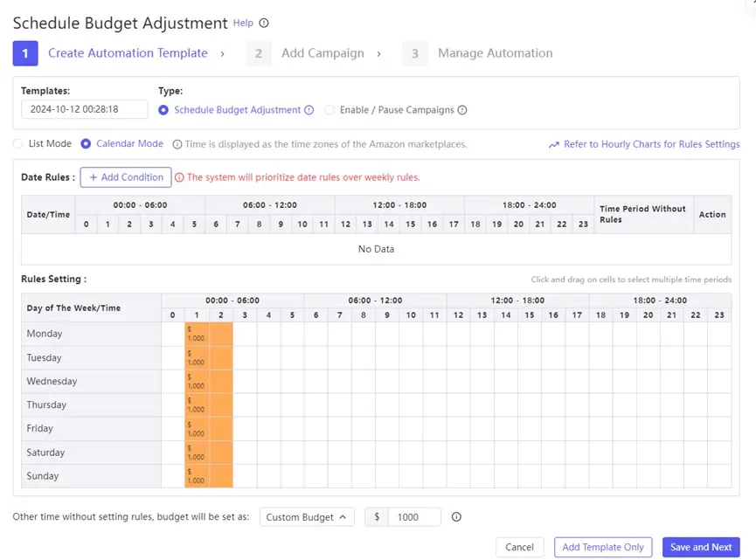Click the chart icon for Hourly Charts link
The width and height of the screenshot is (756, 560).
point(554,144)
